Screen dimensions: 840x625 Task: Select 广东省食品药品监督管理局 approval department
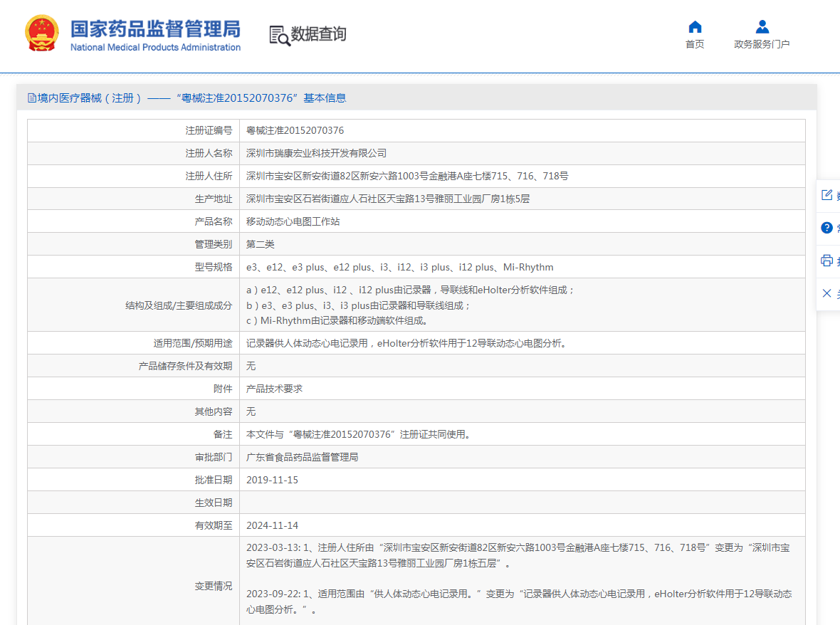pos(302,458)
